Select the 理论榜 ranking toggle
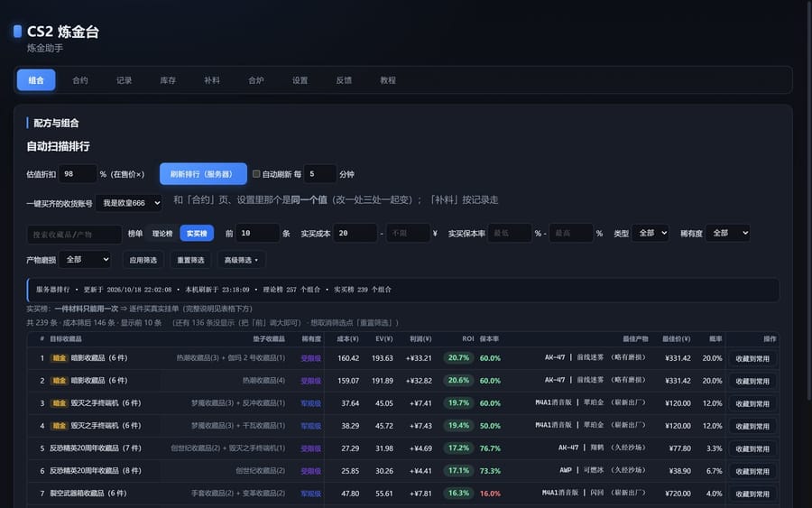Viewport: 812px width, 508px height. 162,234
